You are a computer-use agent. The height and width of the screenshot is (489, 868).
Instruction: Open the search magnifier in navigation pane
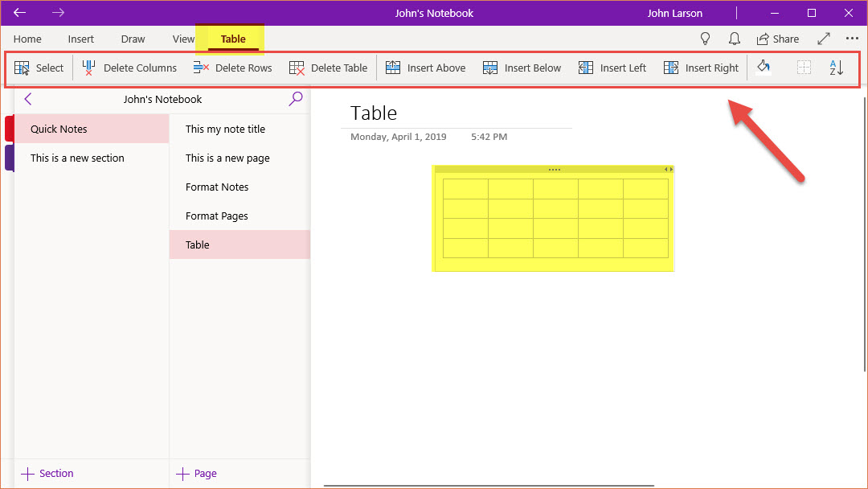296,99
